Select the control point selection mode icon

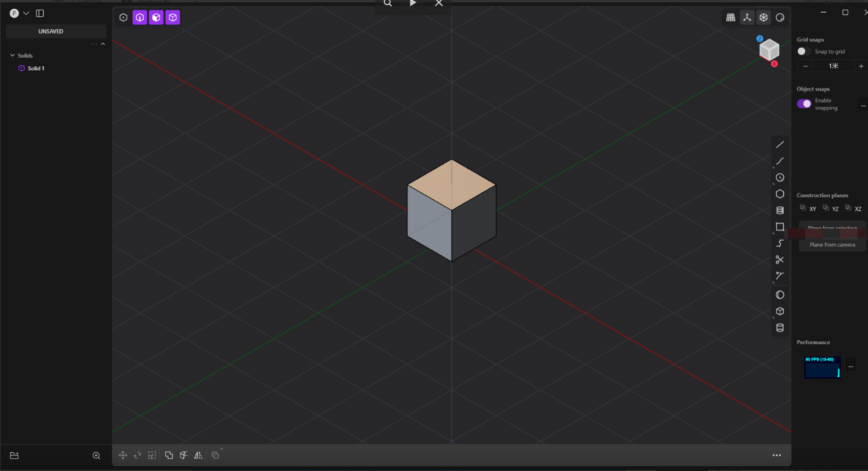(x=123, y=17)
